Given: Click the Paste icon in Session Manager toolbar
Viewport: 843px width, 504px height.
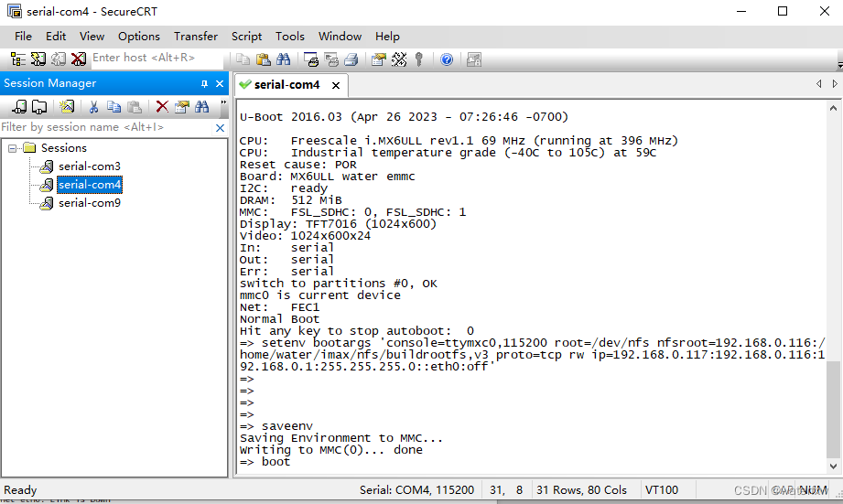Looking at the screenshot, I should [135, 107].
